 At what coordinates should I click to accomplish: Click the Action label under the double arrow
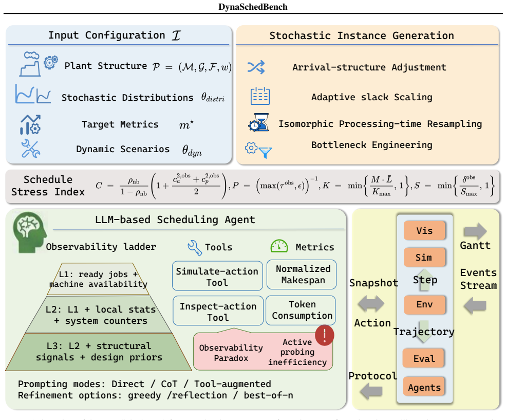click(372, 323)
